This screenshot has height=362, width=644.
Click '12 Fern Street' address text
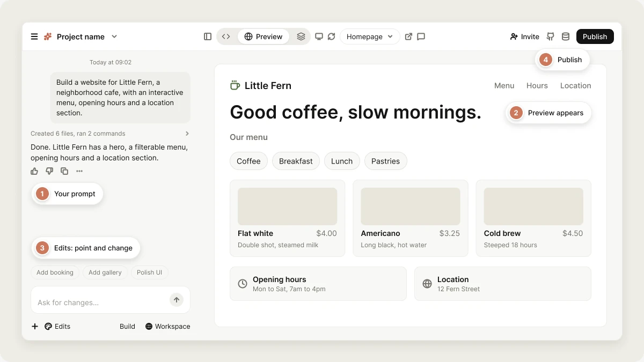459,289
